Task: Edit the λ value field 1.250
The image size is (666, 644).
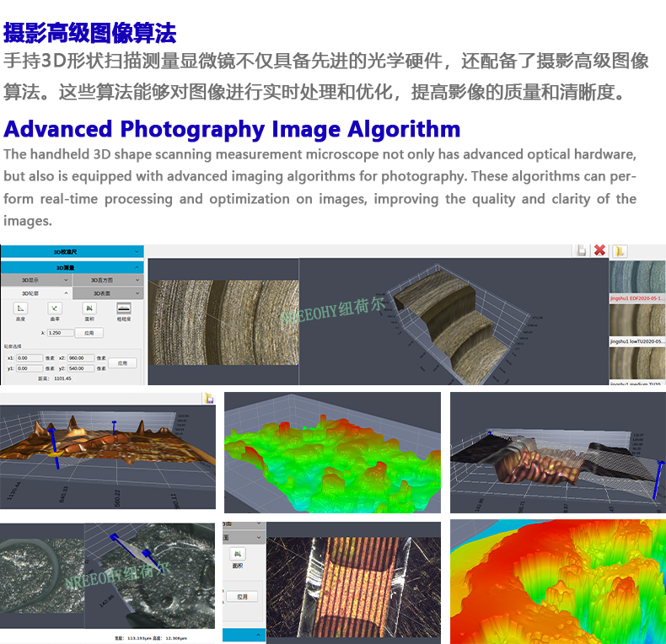Action: [x=61, y=333]
